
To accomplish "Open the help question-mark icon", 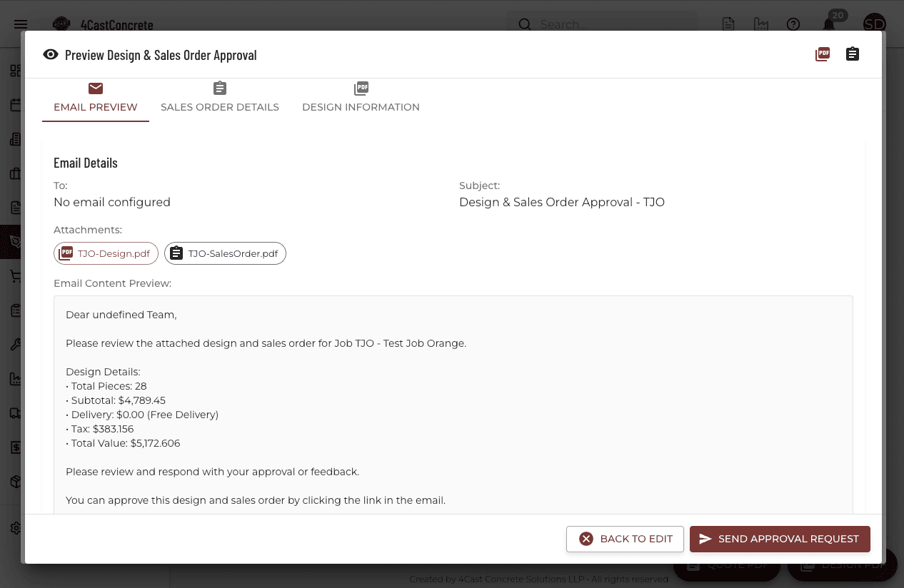I will coord(793,24).
